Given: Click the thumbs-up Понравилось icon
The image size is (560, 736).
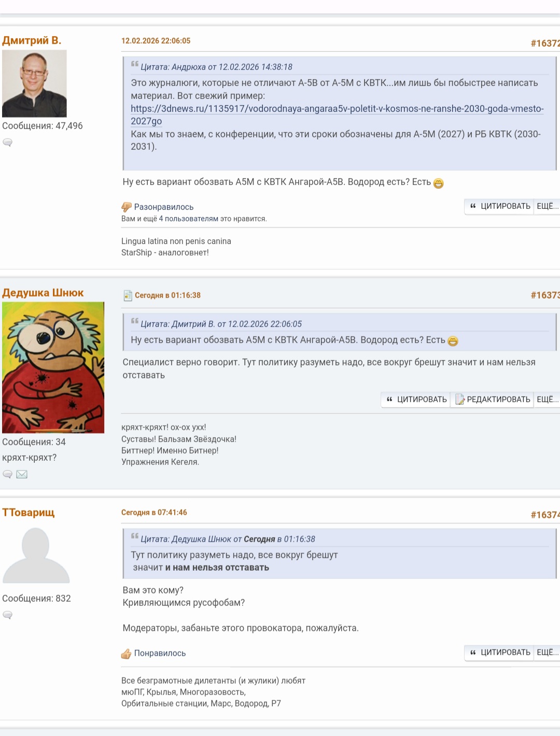Looking at the screenshot, I should click(127, 654).
